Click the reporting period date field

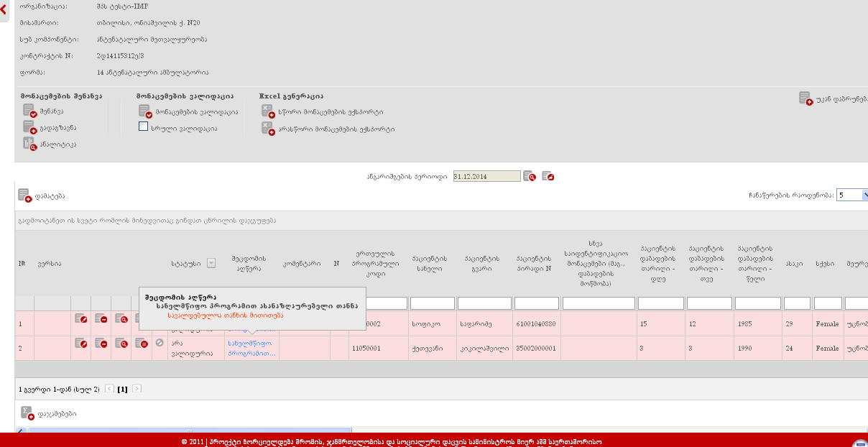(x=486, y=176)
